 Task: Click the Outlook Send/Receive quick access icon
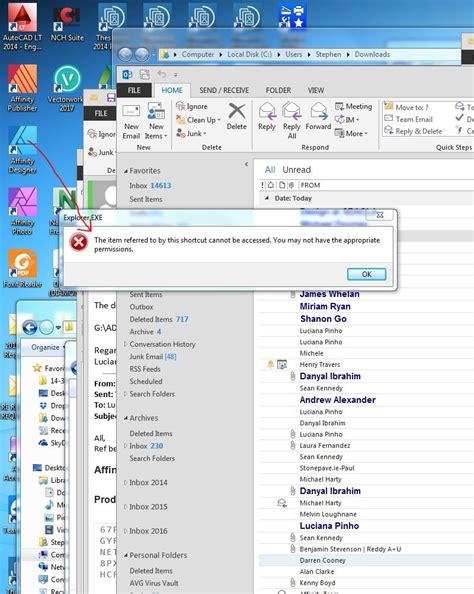144,74
